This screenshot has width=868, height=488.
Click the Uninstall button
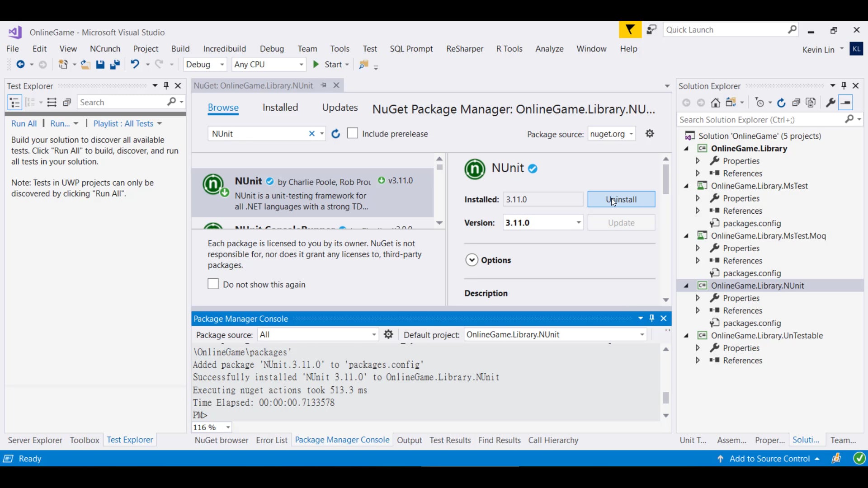[621, 199]
